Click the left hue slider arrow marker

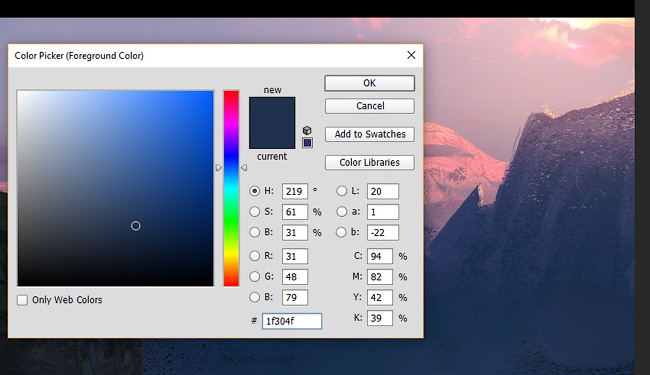[x=218, y=168]
